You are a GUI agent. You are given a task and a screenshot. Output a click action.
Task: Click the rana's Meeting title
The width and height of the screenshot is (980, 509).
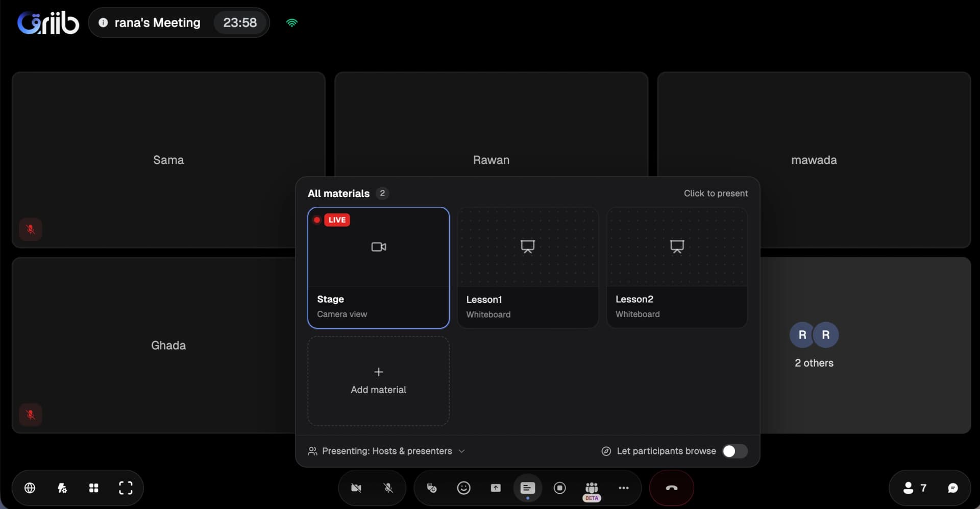(157, 22)
